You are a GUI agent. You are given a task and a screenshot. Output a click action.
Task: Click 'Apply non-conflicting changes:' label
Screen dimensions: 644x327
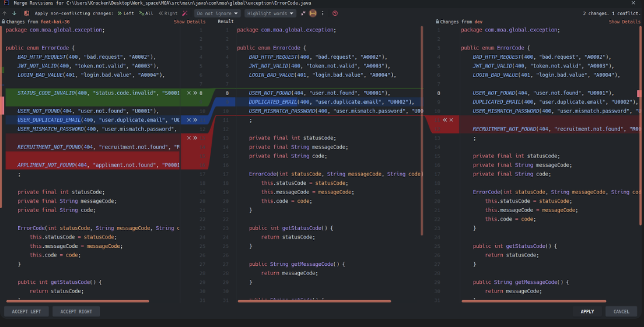(x=74, y=13)
